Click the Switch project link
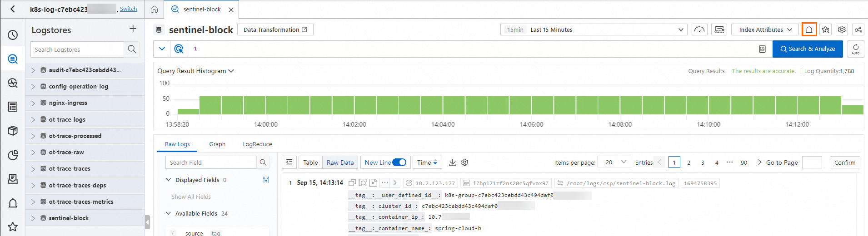 [x=128, y=9]
